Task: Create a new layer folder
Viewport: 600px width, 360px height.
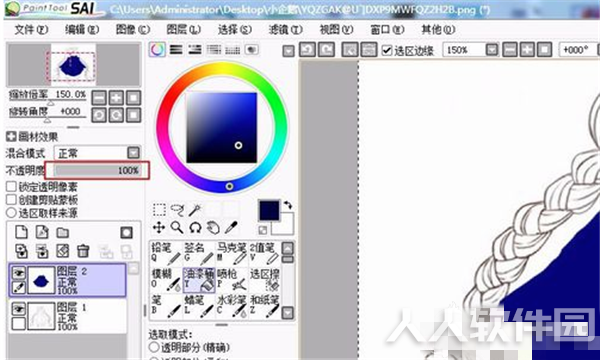Action: click(63, 232)
